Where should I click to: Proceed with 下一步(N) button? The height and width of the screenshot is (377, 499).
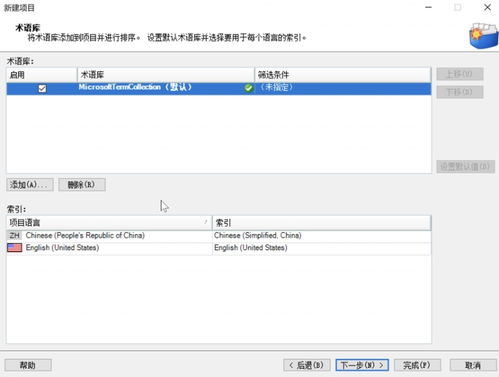[362, 365]
